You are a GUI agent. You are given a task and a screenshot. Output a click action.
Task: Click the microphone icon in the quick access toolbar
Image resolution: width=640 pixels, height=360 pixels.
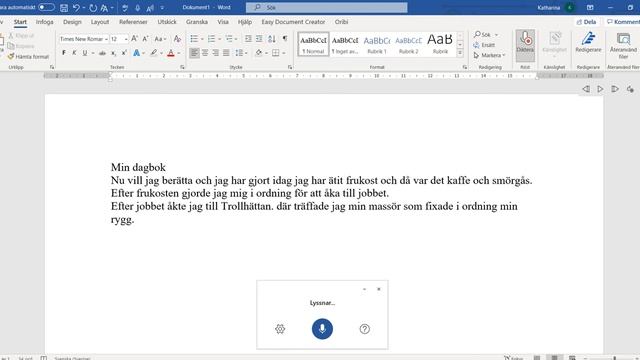(x=138, y=7)
